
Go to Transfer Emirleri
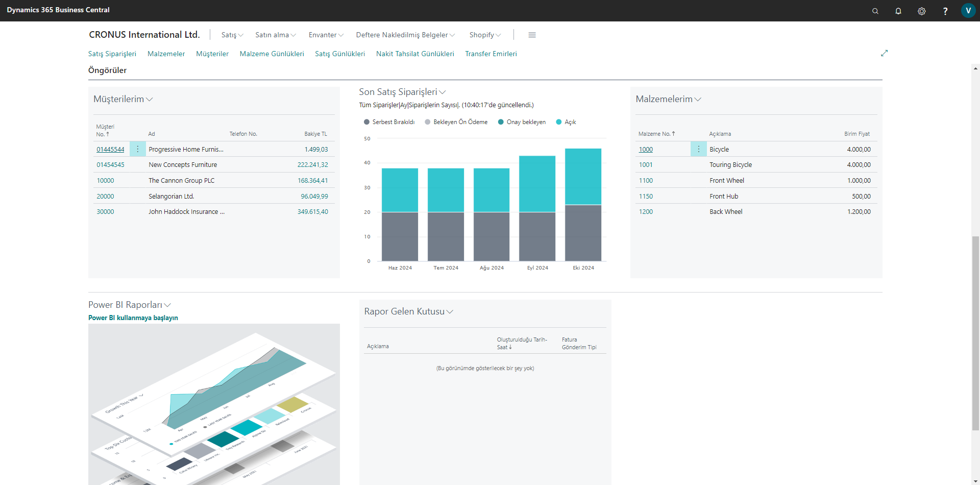point(491,54)
